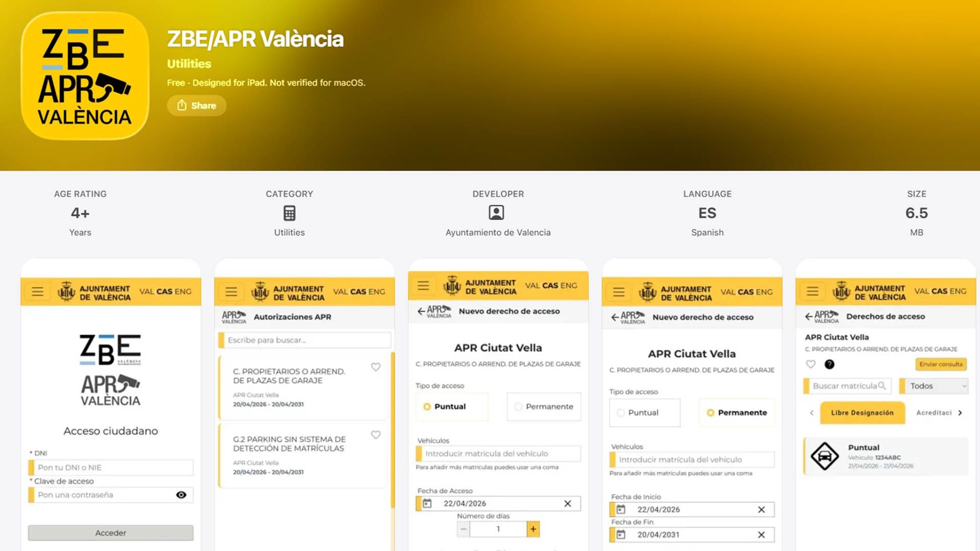Open calendar icon beside Fecha de Fin

tap(621, 535)
